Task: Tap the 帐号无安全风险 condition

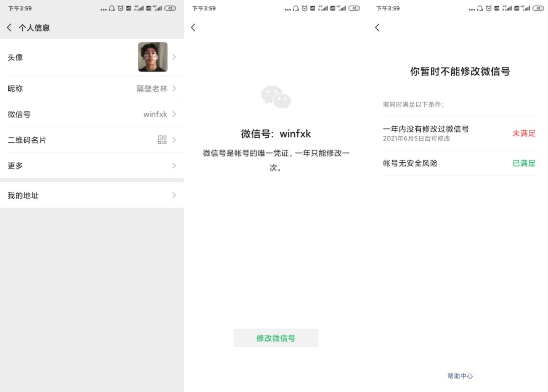Action: point(410,163)
